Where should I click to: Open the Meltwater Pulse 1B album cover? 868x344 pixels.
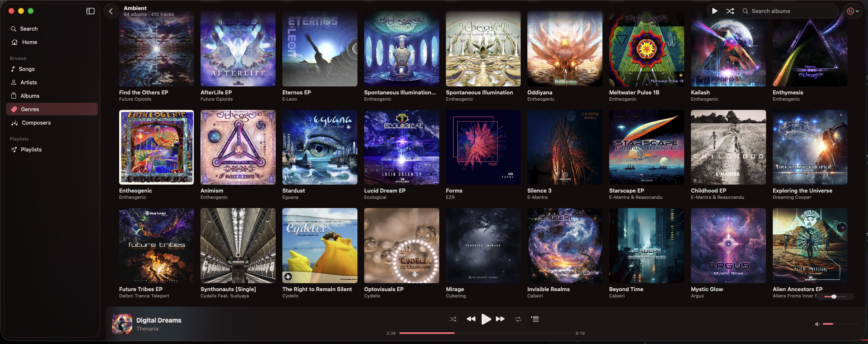pyautogui.click(x=646, y=49)
